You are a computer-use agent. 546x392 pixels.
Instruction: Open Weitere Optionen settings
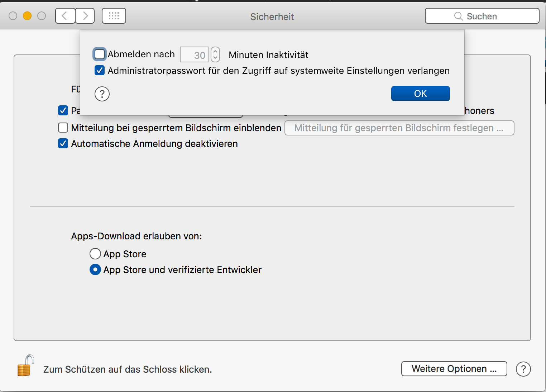coord(454,369)
